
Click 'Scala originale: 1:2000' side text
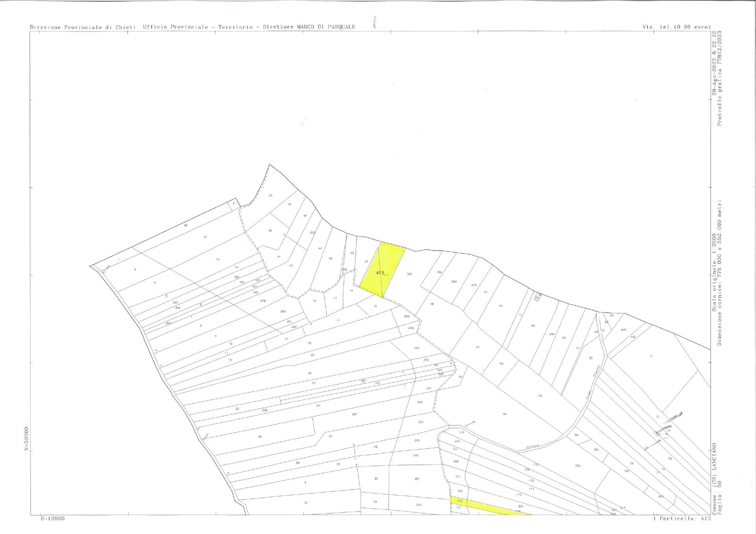[x=714, y=272]
